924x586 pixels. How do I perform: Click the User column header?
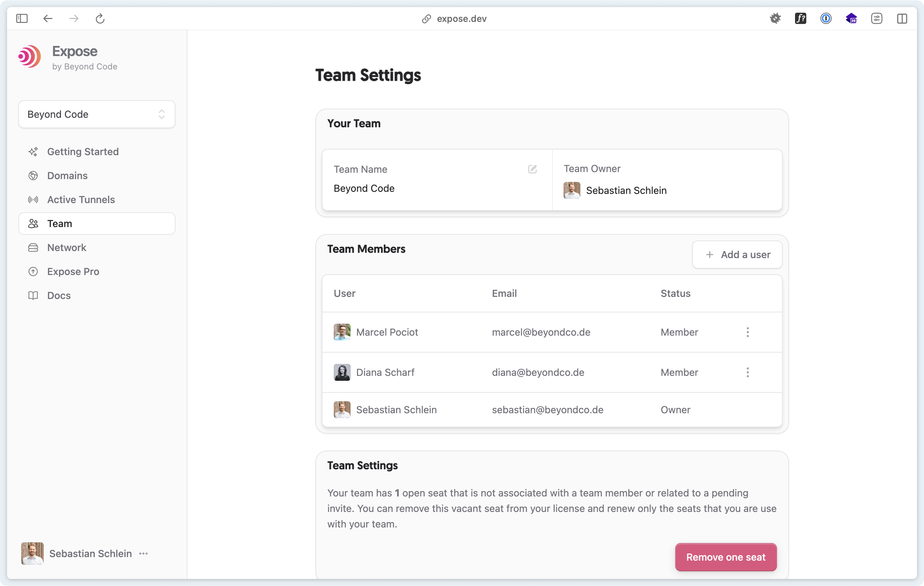coord(344,293)
